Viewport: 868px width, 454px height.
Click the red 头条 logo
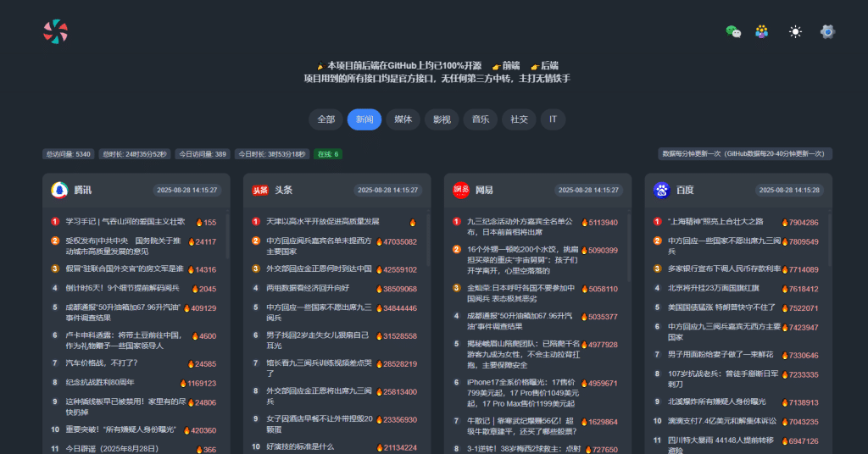pyautogui.click(x=260, y=191)
